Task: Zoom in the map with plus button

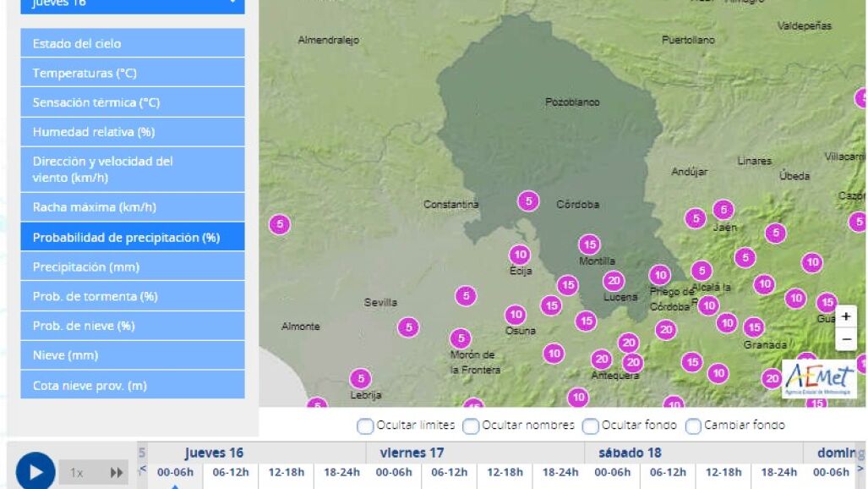Action: (846, 316)
